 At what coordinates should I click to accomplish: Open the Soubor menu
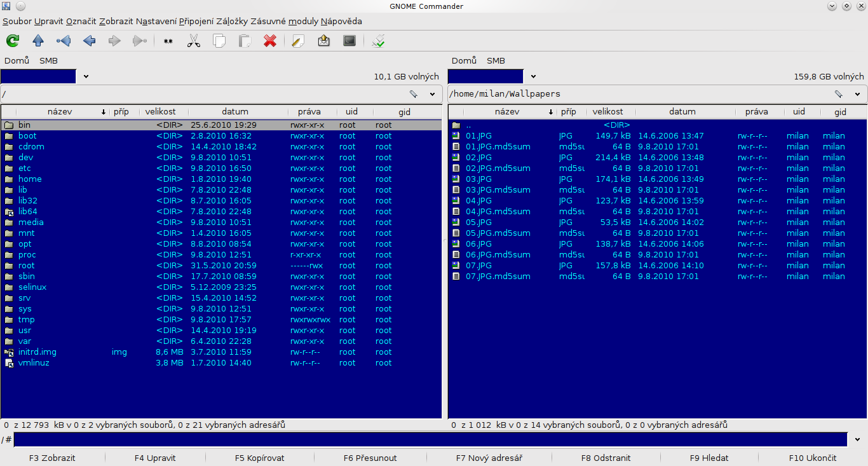coord(17,21)
